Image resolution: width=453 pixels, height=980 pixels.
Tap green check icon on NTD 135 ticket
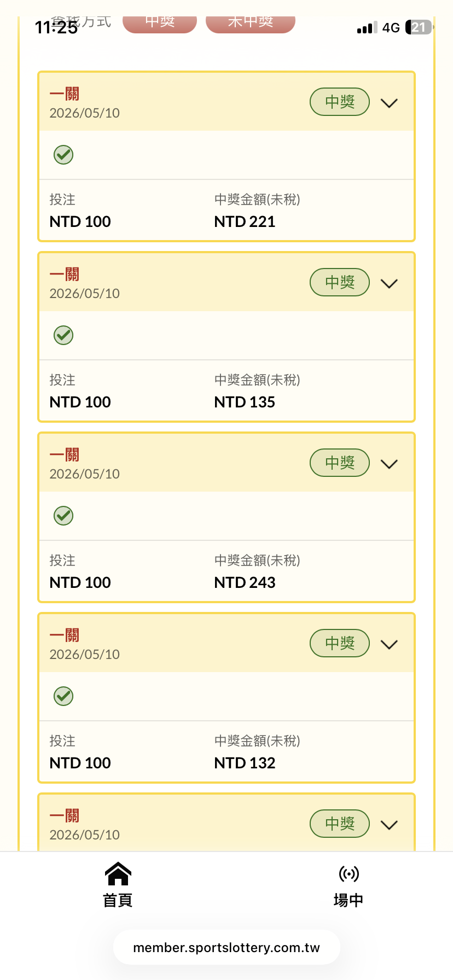pyautogui.click(x=63, y=335)
